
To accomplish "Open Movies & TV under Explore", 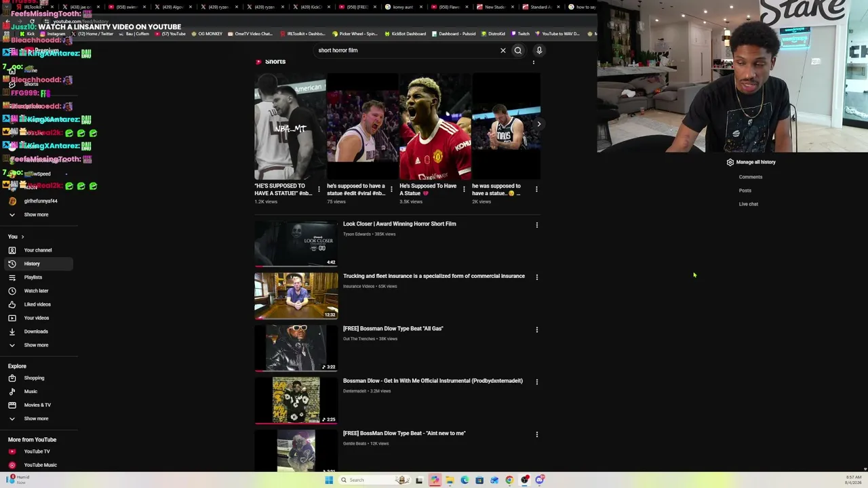I will (37, 405).
